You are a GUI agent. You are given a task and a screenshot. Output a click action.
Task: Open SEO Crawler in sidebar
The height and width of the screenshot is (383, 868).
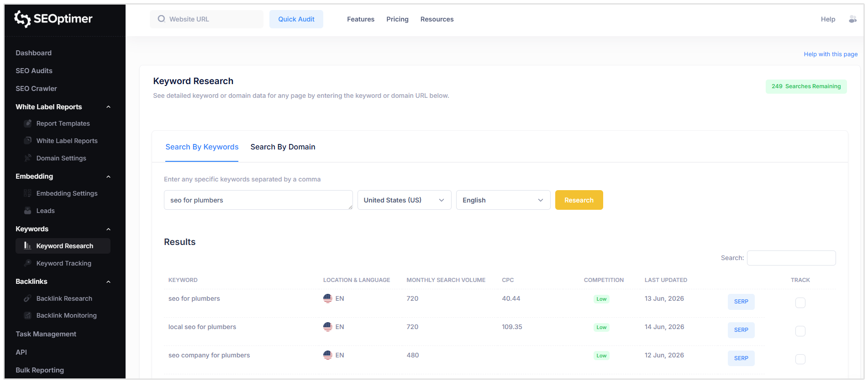pos(36,89)
